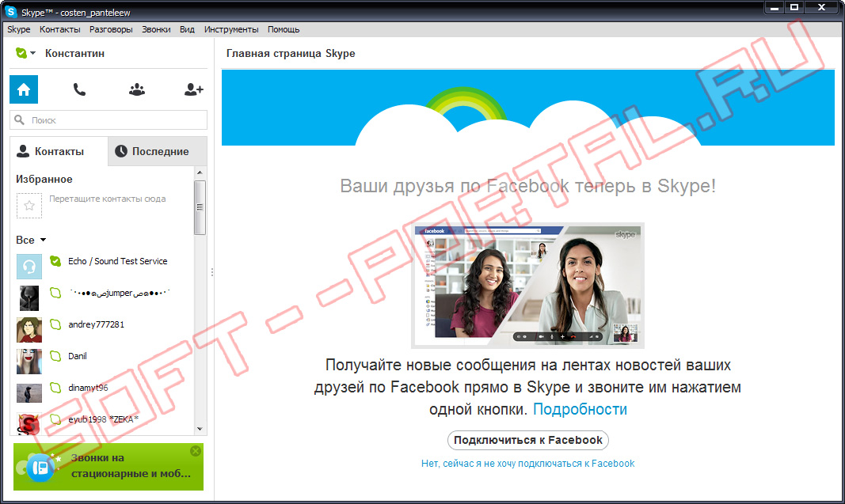Expand the Все contacts filter dropdown
845x504 pixels.
[x=31, y=240]
